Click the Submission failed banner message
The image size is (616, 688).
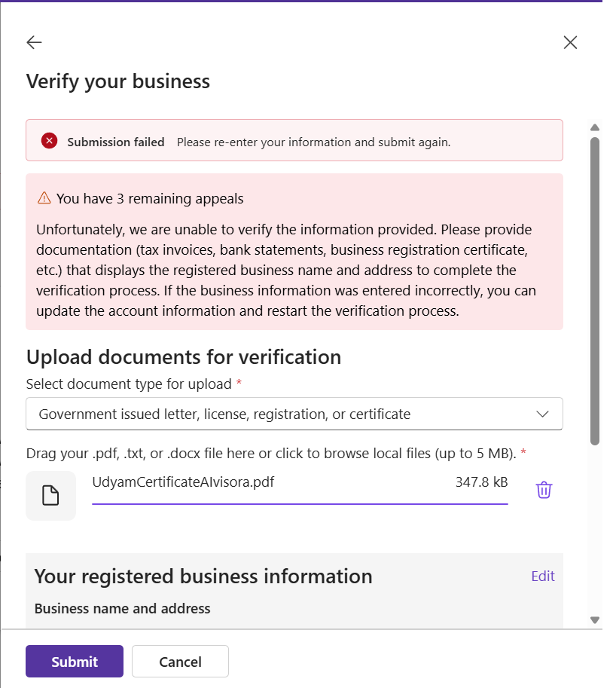pos(313,142)
